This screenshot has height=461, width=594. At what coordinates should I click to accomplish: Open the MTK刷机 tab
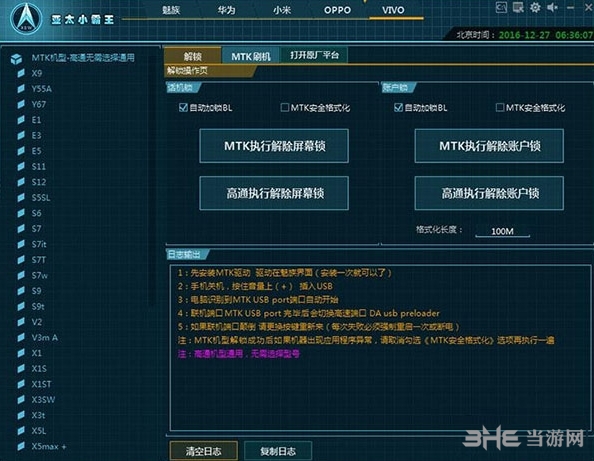[x=251, y=56]
